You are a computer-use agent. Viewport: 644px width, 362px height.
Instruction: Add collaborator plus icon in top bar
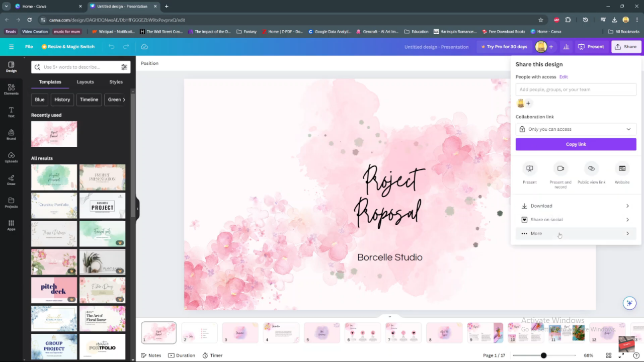551,47
